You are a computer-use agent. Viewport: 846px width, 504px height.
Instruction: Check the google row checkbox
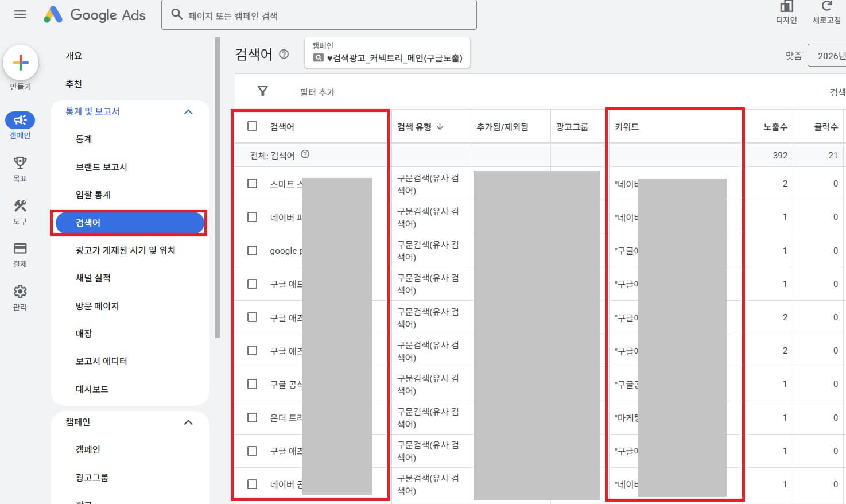252,250
